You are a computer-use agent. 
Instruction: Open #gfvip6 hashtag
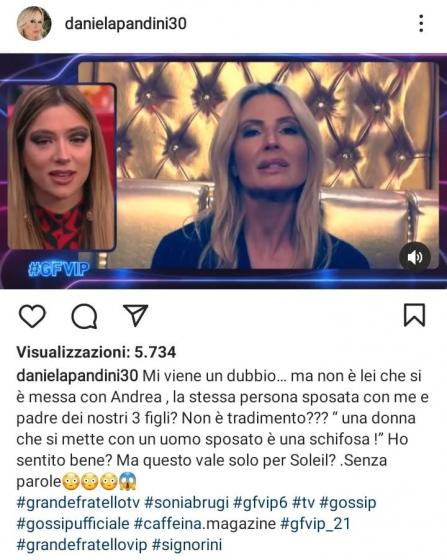260,502
